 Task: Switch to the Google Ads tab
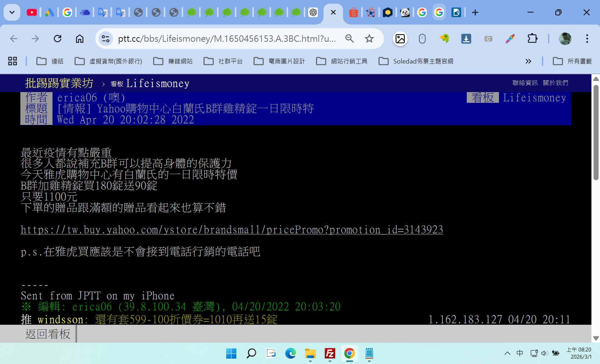click(50, 13)
